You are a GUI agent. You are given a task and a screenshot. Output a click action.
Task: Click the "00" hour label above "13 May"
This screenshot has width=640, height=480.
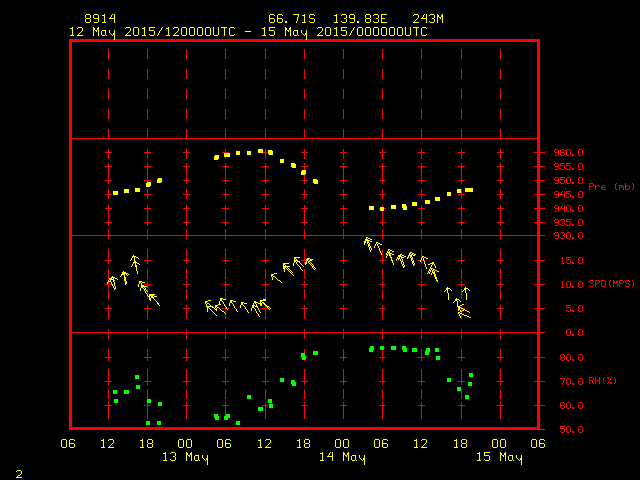coord(185,444)
